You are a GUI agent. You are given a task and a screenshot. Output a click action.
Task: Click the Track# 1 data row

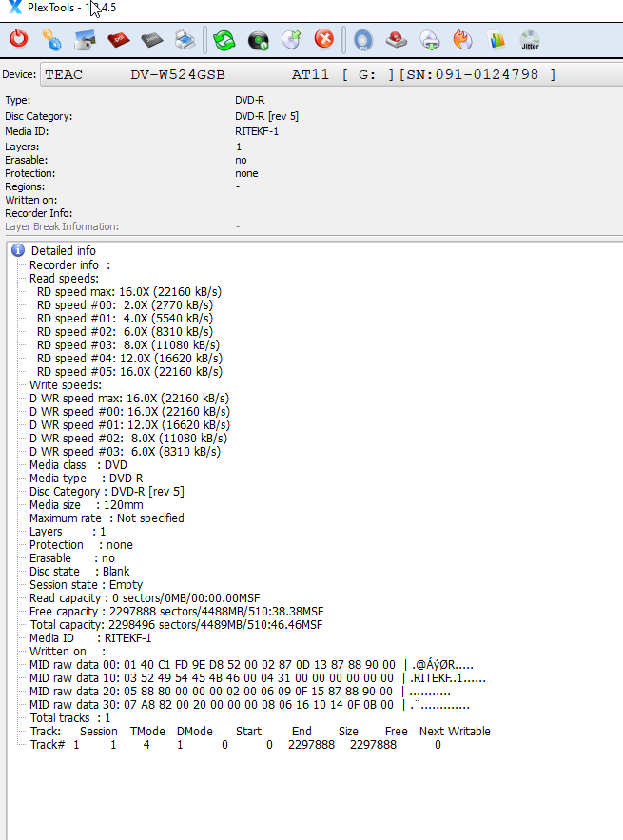tap(236, 745)
